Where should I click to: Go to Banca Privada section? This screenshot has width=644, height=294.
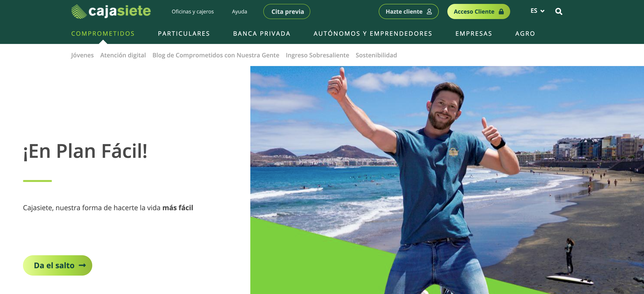point(262,34)
